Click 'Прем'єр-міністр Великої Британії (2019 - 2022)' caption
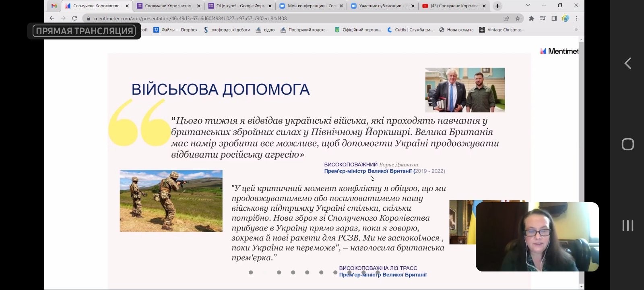Screen dimensions: 644x290 pos(385,171)
